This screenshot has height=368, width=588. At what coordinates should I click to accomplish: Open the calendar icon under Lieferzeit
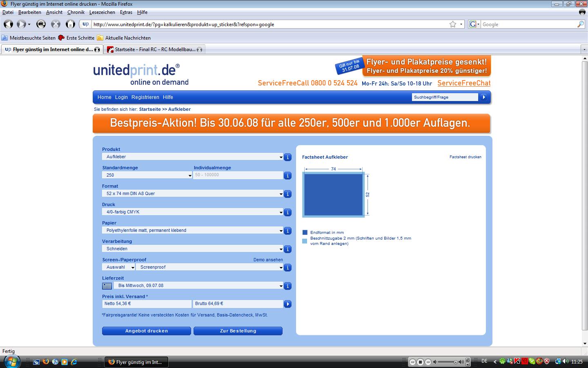click(x=107, y=286)
